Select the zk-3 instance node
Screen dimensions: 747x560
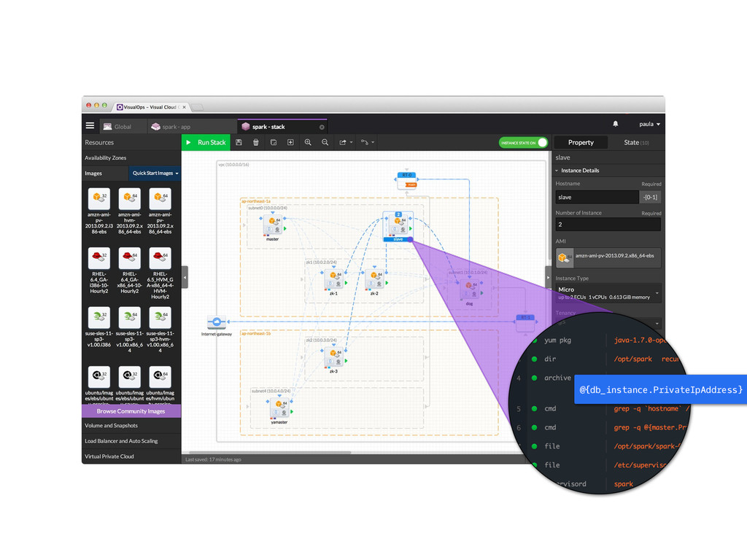click(x=333, y=359)
